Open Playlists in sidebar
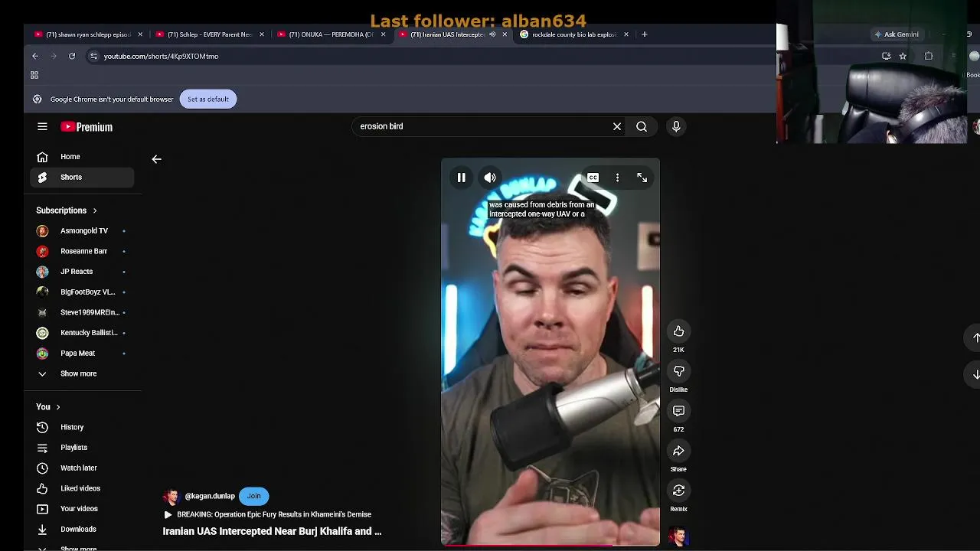Image resolution: width=980 pixels, height=551 pixels. (x=83, y=448)
